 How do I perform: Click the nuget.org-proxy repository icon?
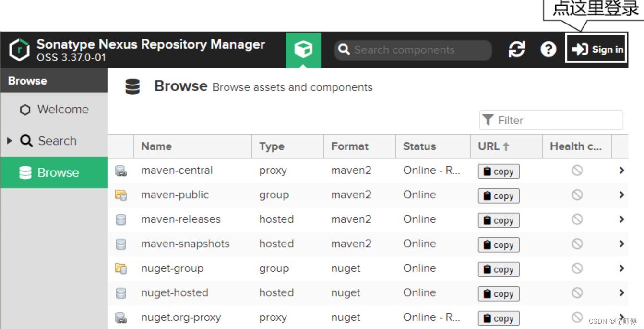point(121,318)
